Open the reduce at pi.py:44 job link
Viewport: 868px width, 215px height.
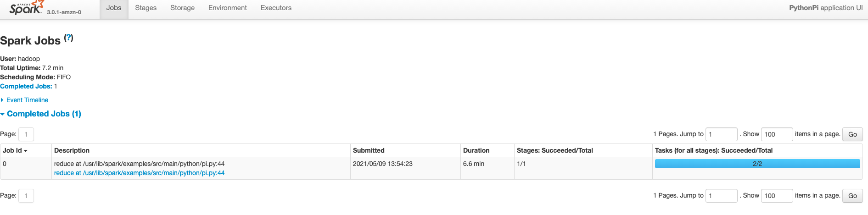point(139,173)
